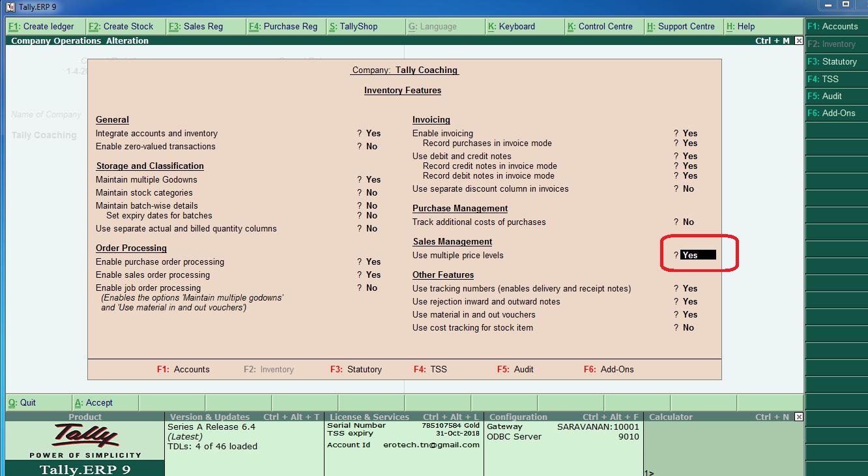Close the Calculator panel using its X icon
The image size is (868, 476).
[798, 417]
